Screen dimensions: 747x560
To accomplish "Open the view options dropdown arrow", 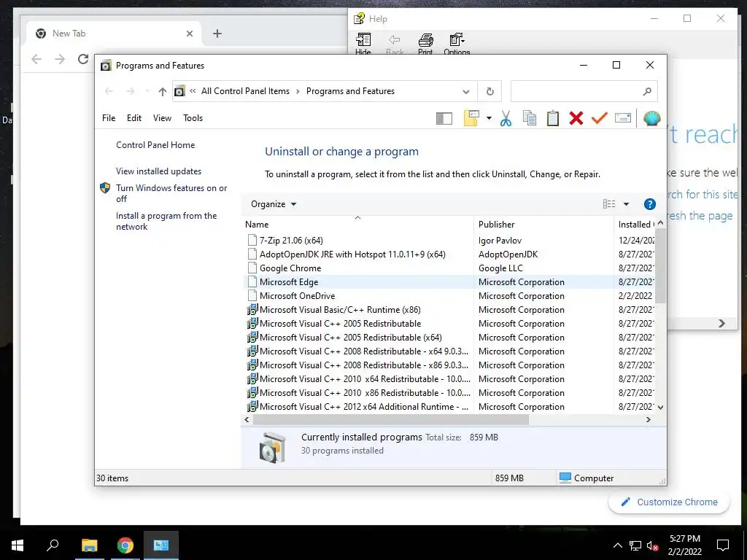I will (626, 204).
